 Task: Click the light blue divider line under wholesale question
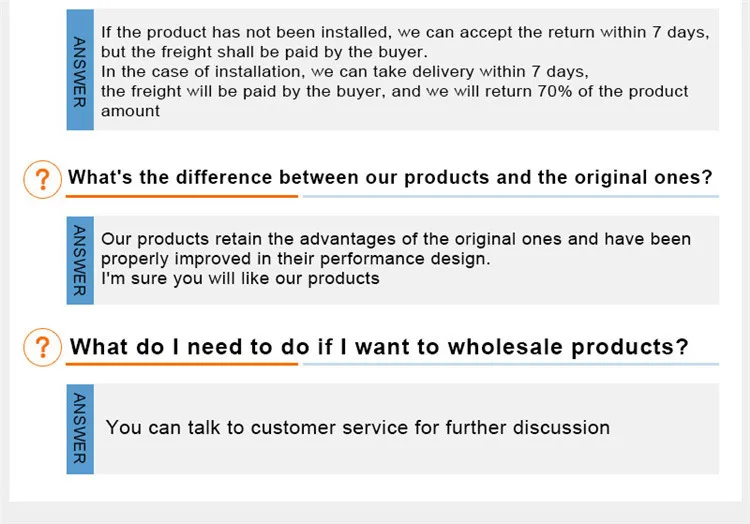point(511,364)
